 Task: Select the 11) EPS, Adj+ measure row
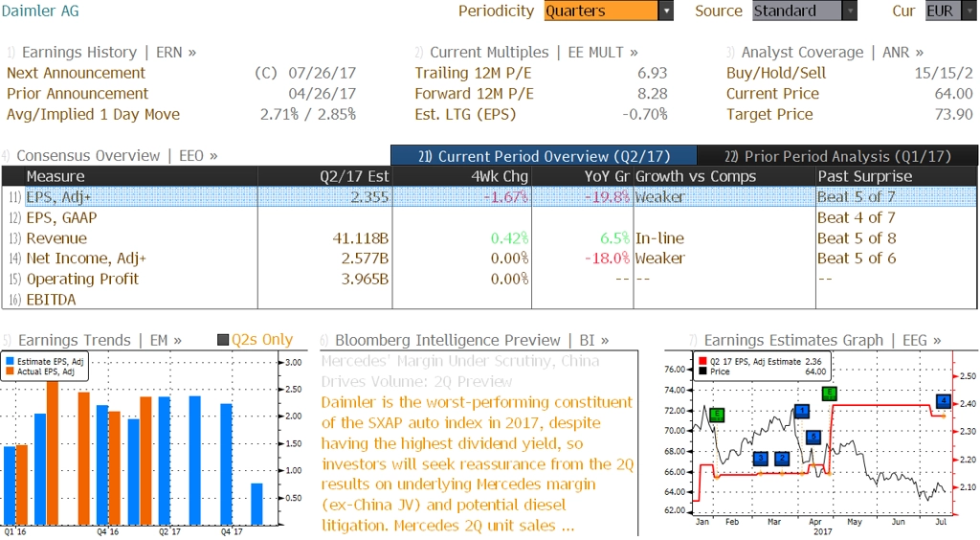[x=489, y=197]
